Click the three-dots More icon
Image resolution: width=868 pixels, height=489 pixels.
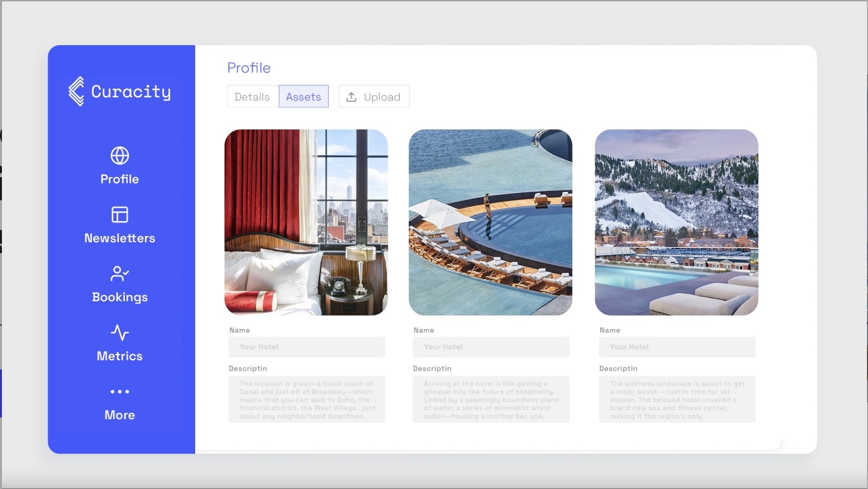120,391
